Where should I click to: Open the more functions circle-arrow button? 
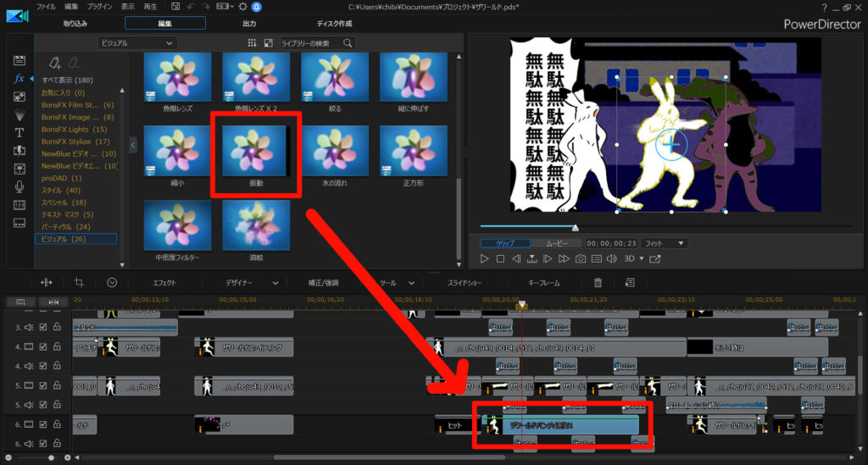(112, 283)
